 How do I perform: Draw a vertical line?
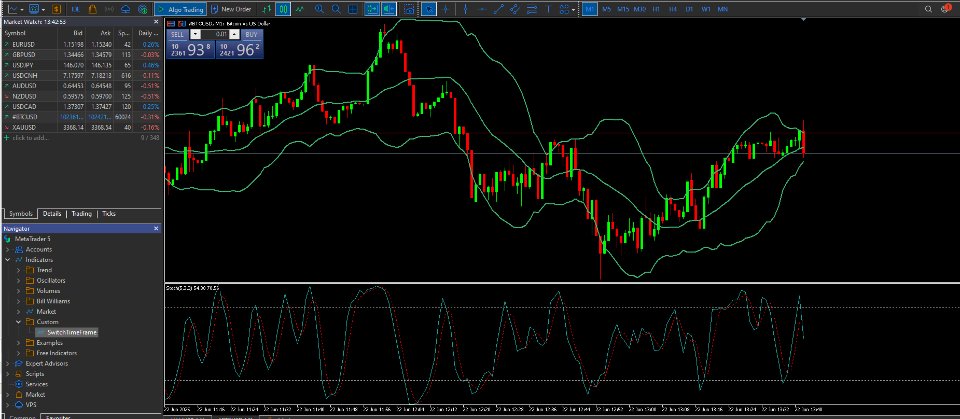click(466, 9)
